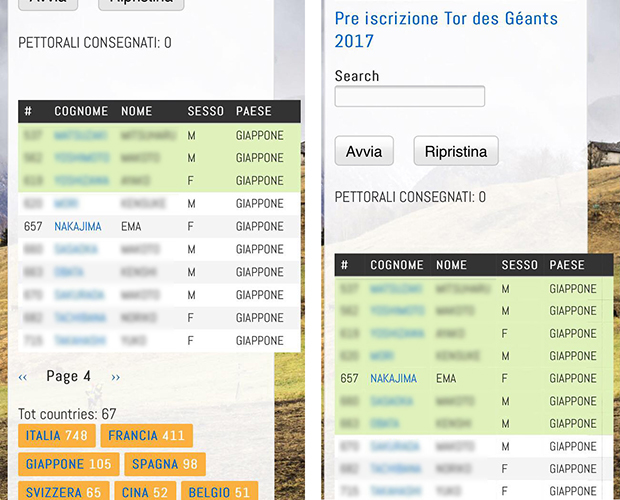Click the Avvia button under the Search field
Viewport: 620px width, 500px height.
pos(364,151)
